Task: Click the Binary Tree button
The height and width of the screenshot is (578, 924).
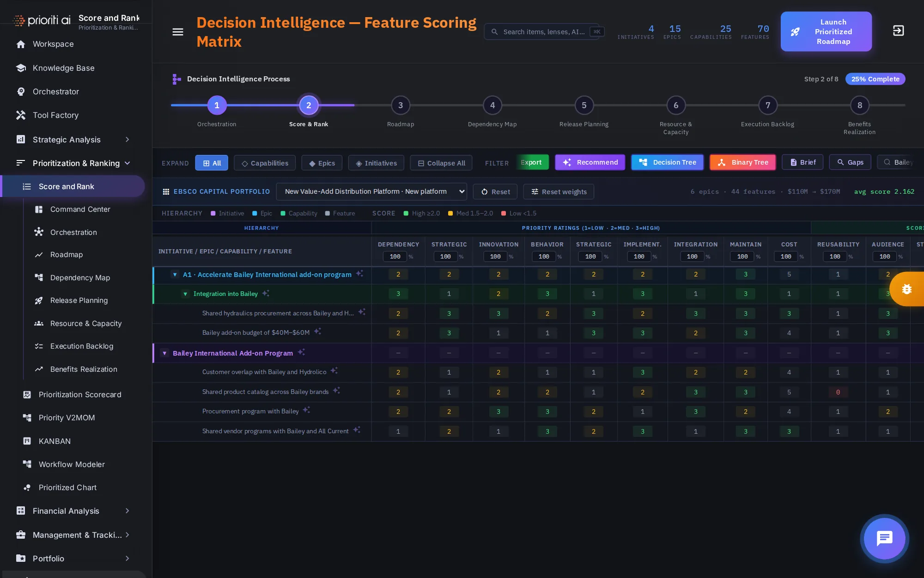Action: pos(742,162)
